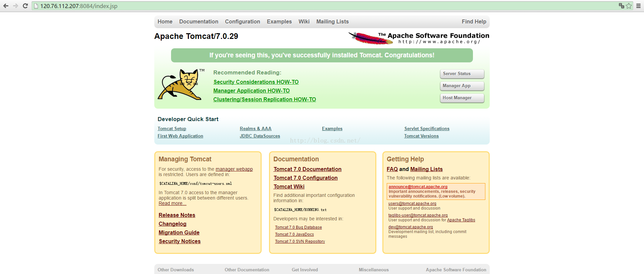Open Examples link under Developer Quick Start

(332, 128)
